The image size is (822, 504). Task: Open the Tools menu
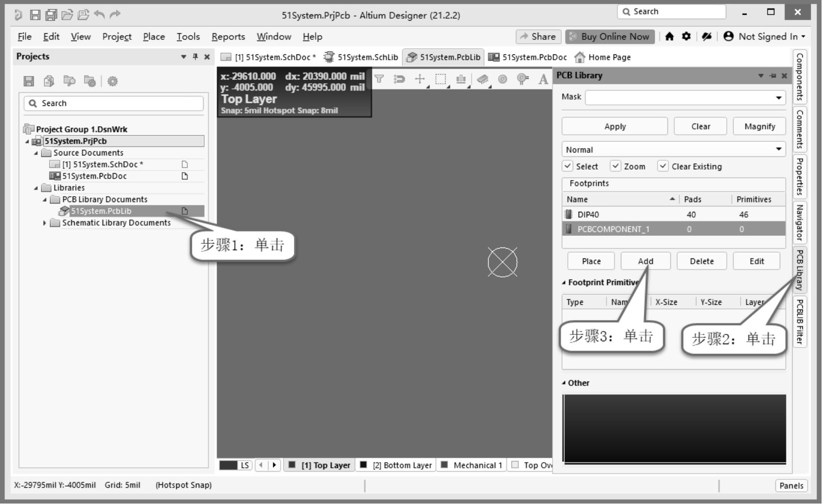(188, 37)
